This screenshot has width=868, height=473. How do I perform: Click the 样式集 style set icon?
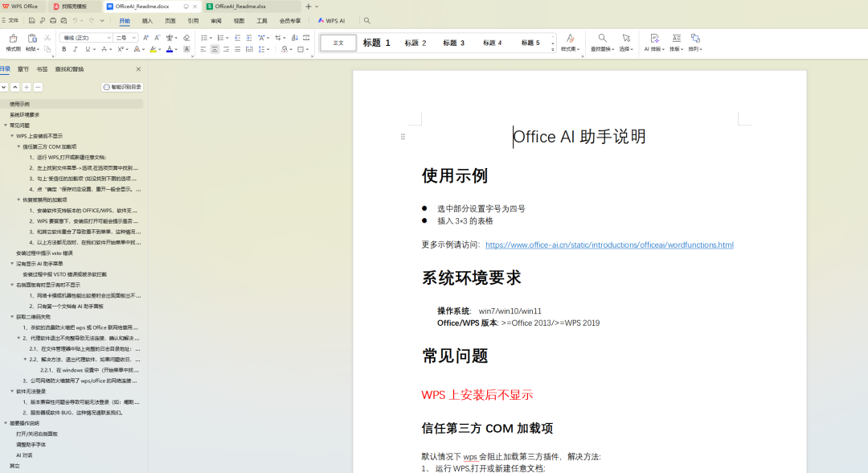(x=570, y=39)
